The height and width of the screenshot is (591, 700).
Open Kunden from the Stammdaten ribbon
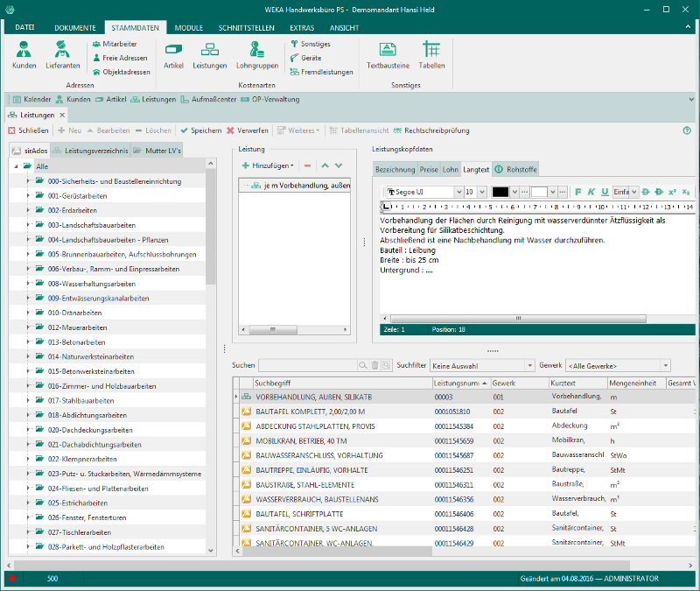pos(24,54)
